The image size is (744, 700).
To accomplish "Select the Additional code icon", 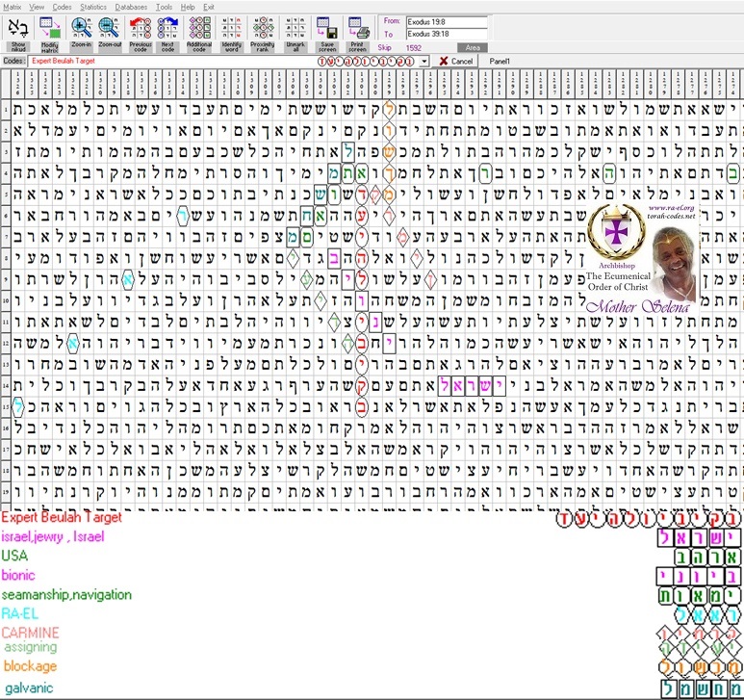I will (x=200, y=29).
